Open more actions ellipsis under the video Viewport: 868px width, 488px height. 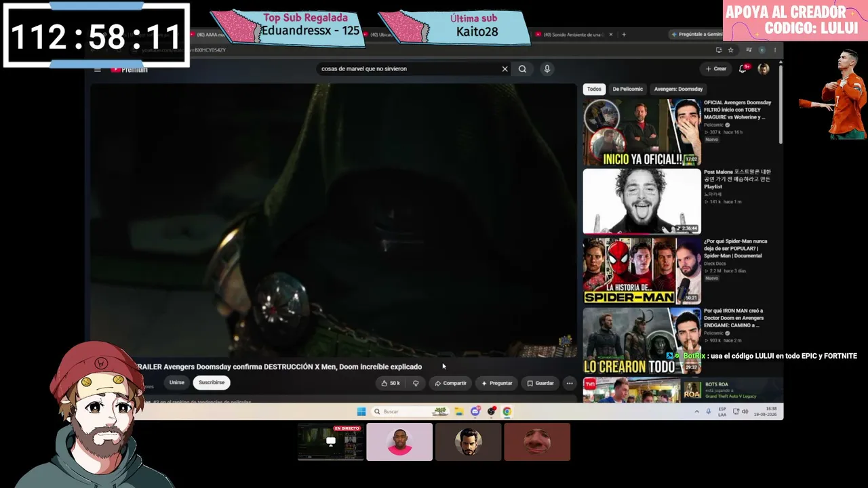(570, 383)
